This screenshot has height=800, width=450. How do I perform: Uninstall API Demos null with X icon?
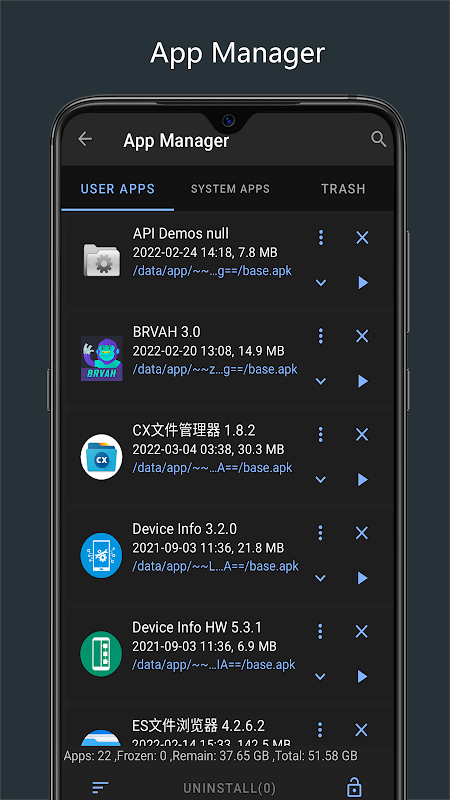tap(362, 237)
